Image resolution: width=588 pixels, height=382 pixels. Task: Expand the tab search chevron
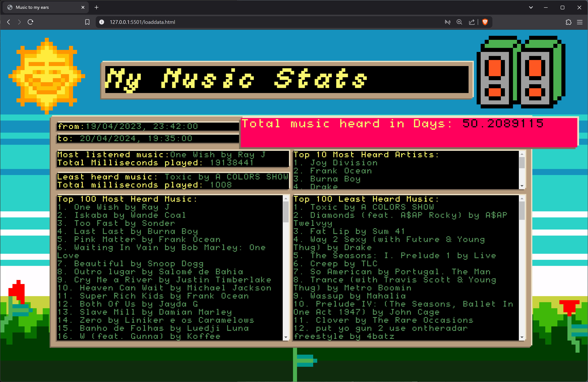[x=531, y=7]
